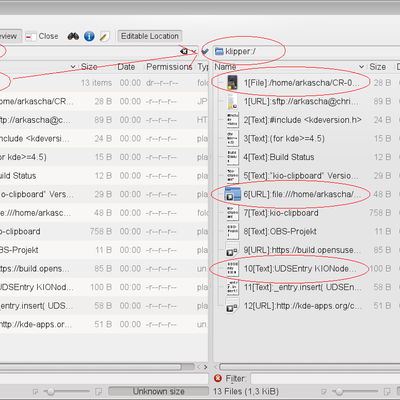This screenshot has width=400, height=400.
Task: Select 12[URL]:http://kde-apps.org entry name
Action: tap(303, 306)
